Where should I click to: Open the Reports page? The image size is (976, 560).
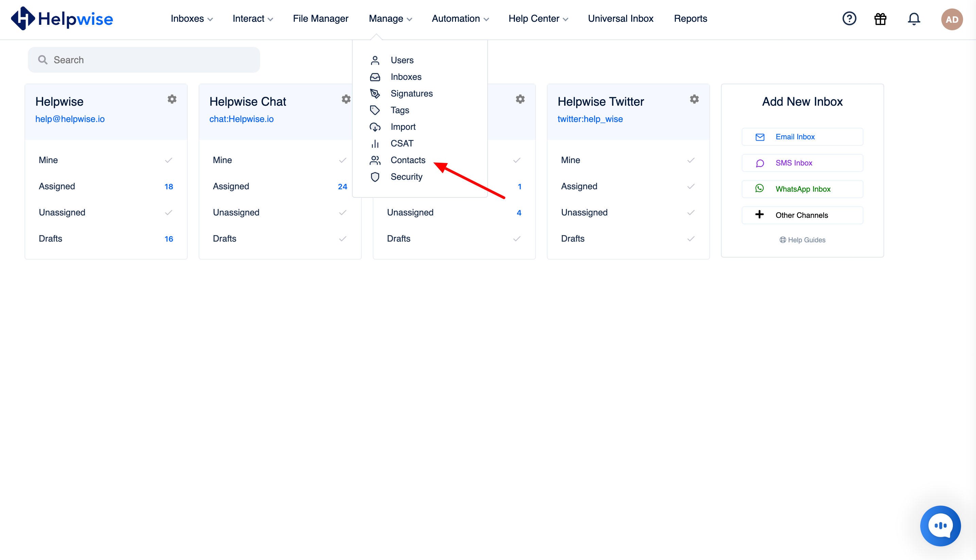coord(690,18)
